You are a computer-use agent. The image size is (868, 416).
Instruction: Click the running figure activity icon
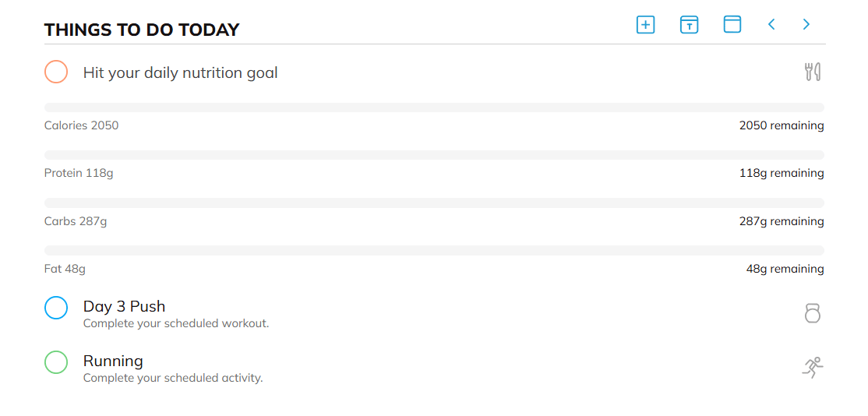click(813, 368)
